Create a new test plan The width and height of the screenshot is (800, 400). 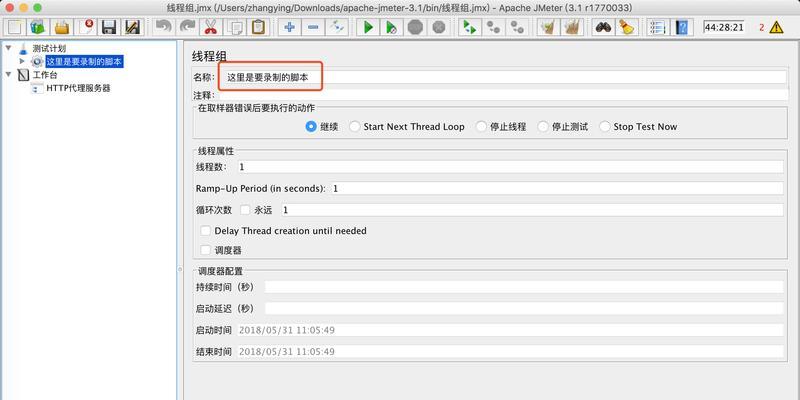point(14,27)
